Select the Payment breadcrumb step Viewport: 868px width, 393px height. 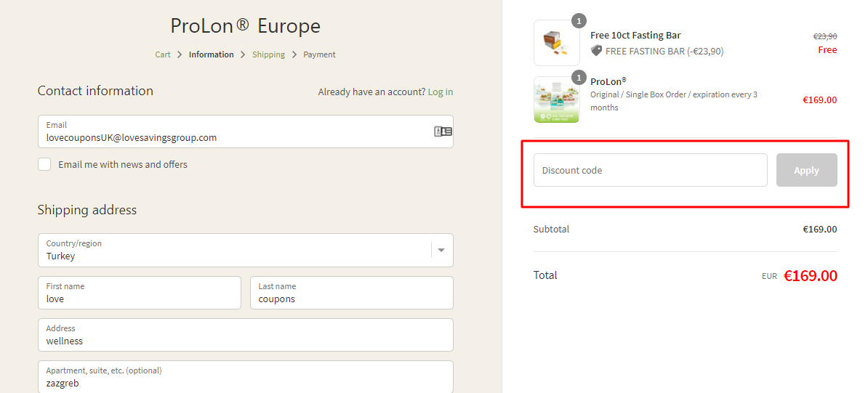coord(319,54)
